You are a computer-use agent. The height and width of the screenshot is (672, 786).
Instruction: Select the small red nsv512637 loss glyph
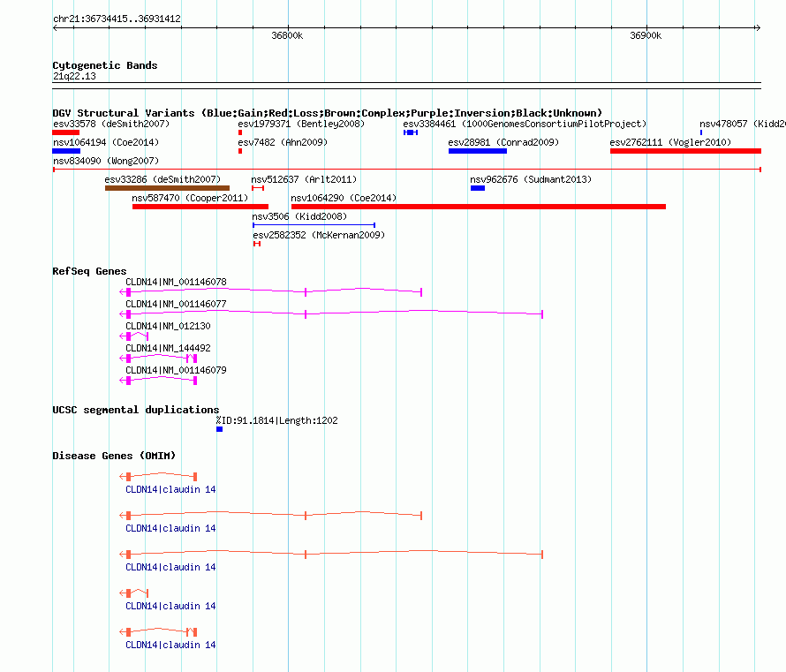tap(258, 188)
